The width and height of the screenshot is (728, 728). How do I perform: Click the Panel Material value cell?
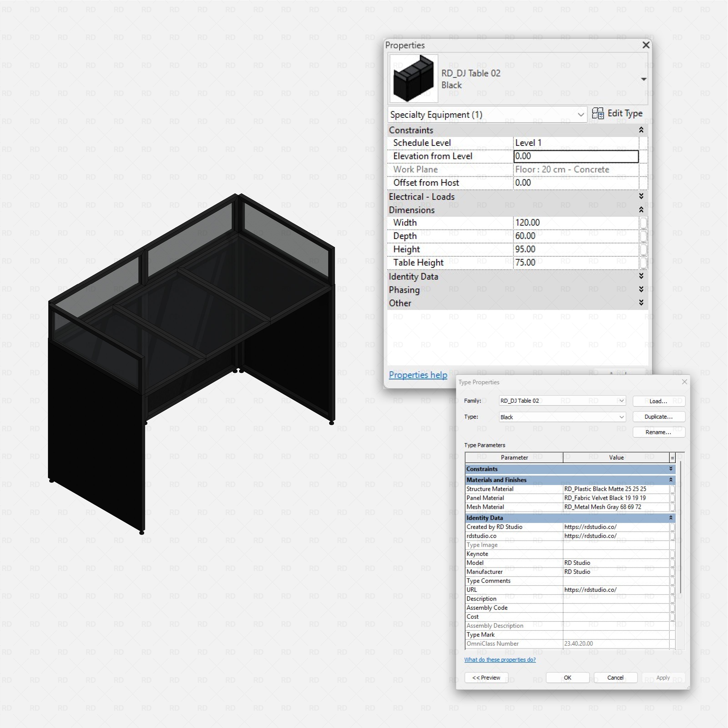point(616,498)
